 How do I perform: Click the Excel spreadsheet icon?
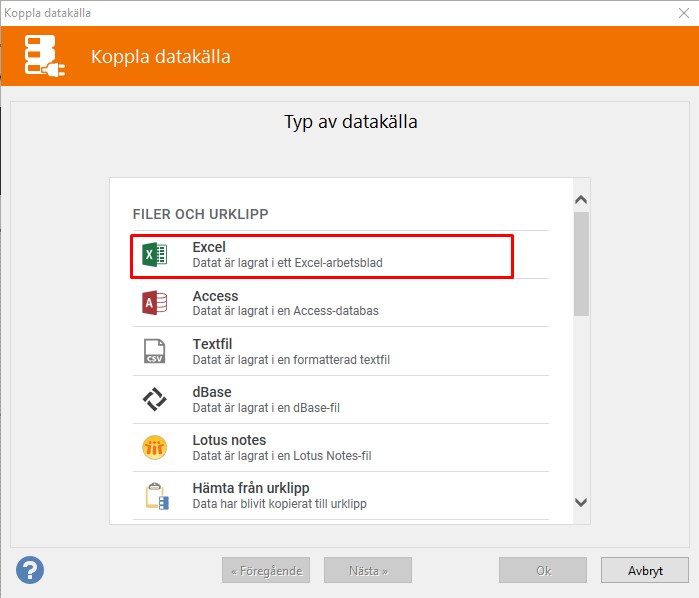point(154,255)
